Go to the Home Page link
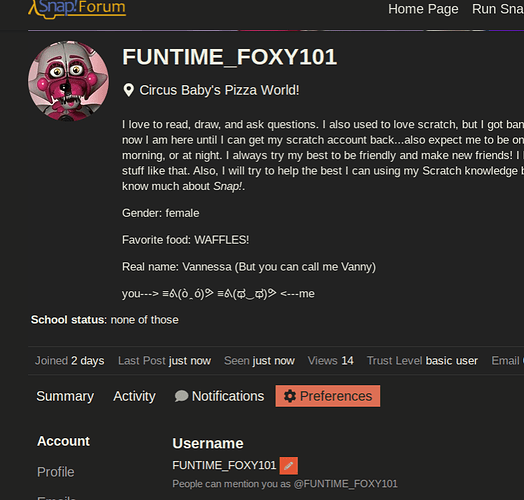The width and height of the screenshot is (524, 500). [x=423, y=9]
